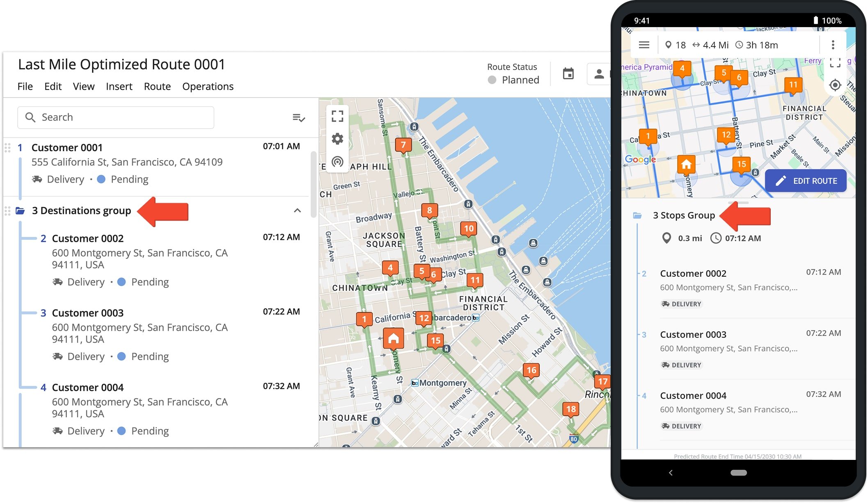Click the assign user person icon
The image size is (868, 503).
click(599, 74)
